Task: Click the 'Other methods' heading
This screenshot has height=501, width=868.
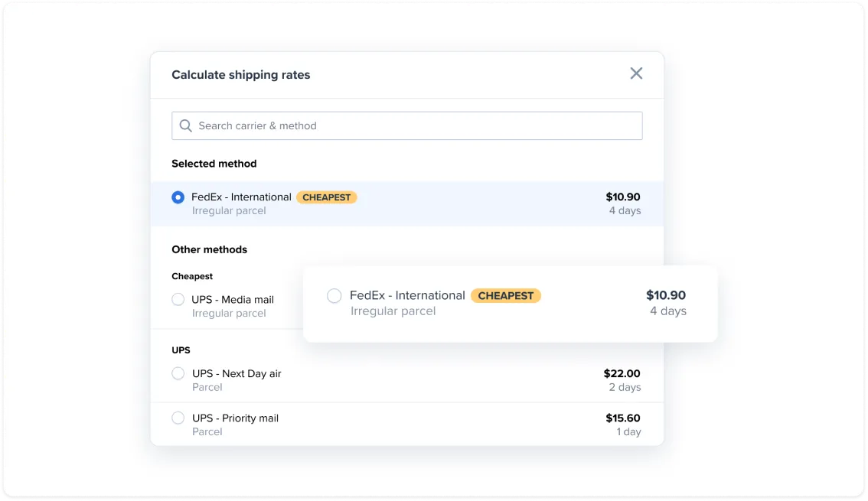Action: (209, 249)
